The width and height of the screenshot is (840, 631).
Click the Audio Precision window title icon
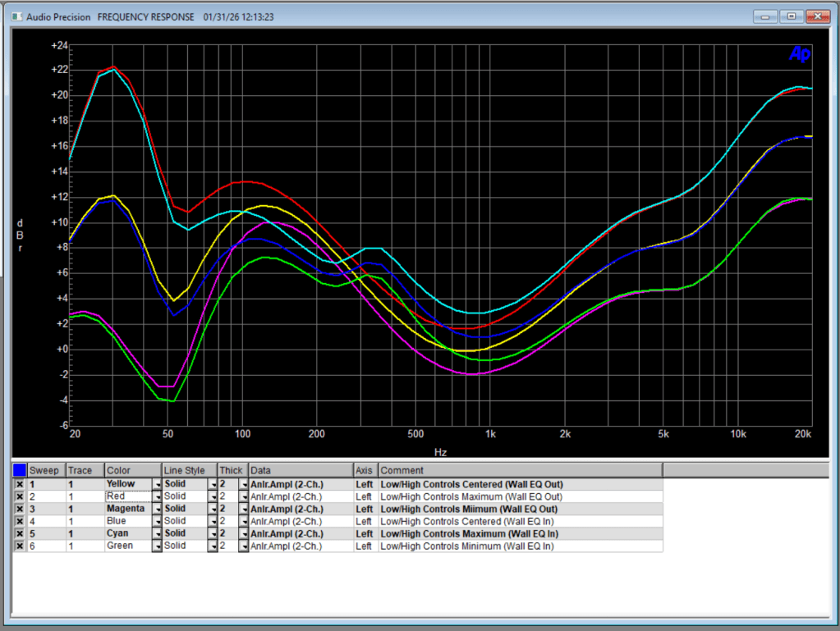coord(17,16)
